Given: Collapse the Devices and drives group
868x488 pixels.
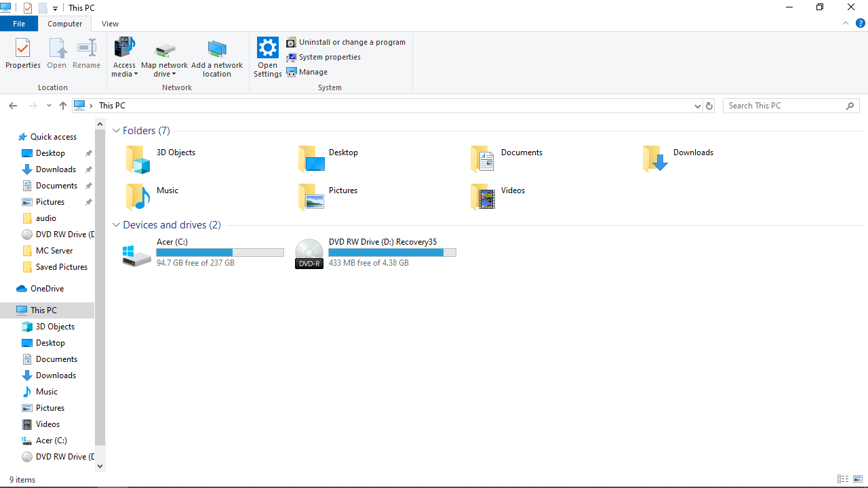Looking at the screenshot, I should [x=116, y=225].
